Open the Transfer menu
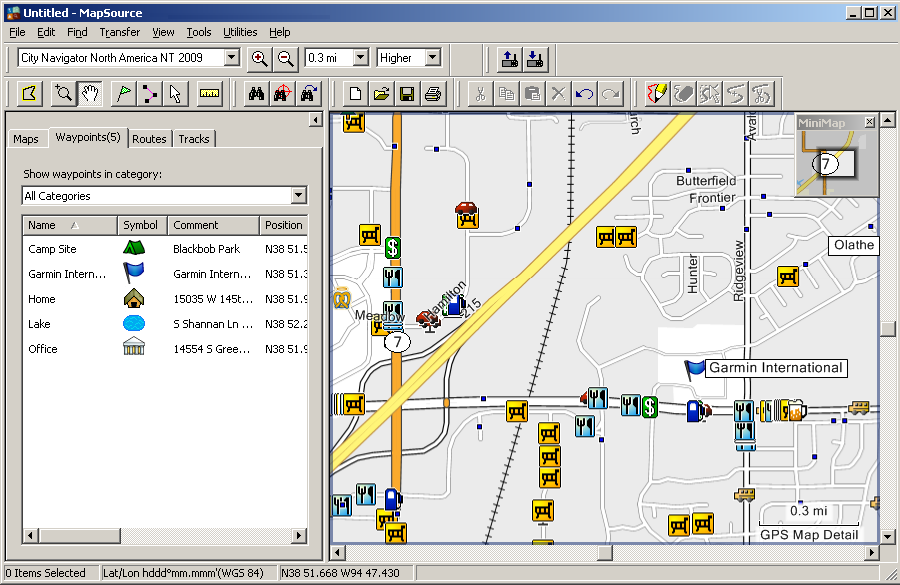This screenshot has width=900, height=585. [x=119, y=32]
